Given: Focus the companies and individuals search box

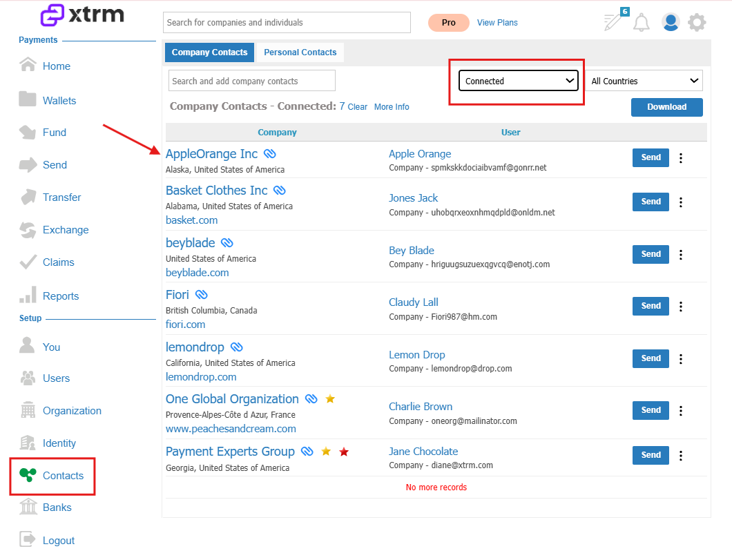Looking at the screenshot, I should point(287,22).
